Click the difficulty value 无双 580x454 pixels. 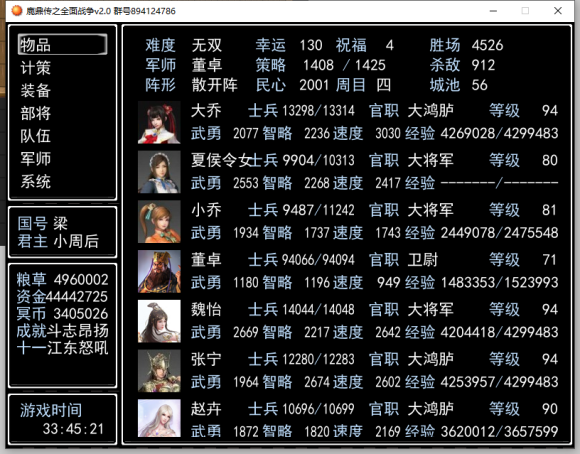pos(207,45)
